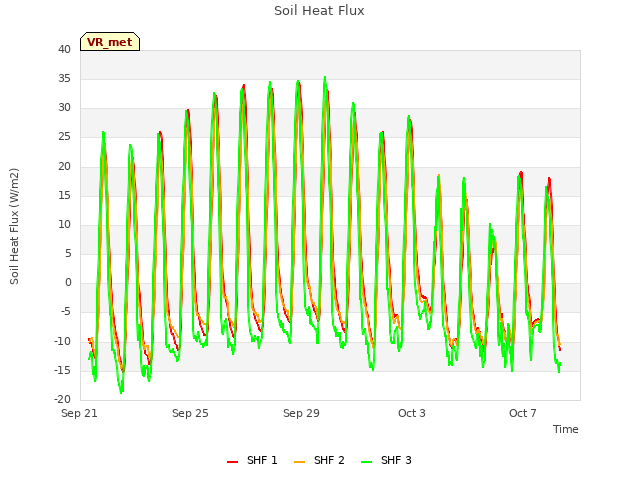Click the 0 y-axis tick label
The width and height of the screenshot is (640, 480).
(68, 282)
